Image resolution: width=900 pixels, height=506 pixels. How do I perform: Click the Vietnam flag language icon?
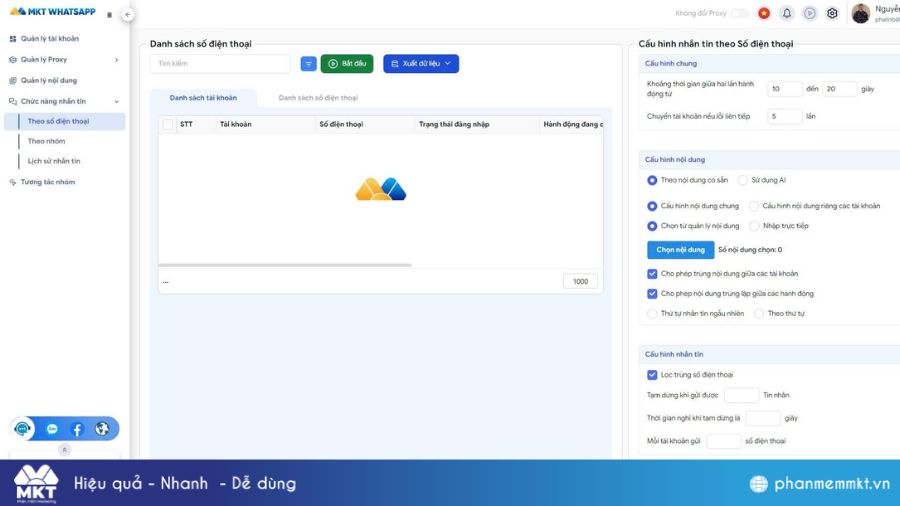click(763, 13)
